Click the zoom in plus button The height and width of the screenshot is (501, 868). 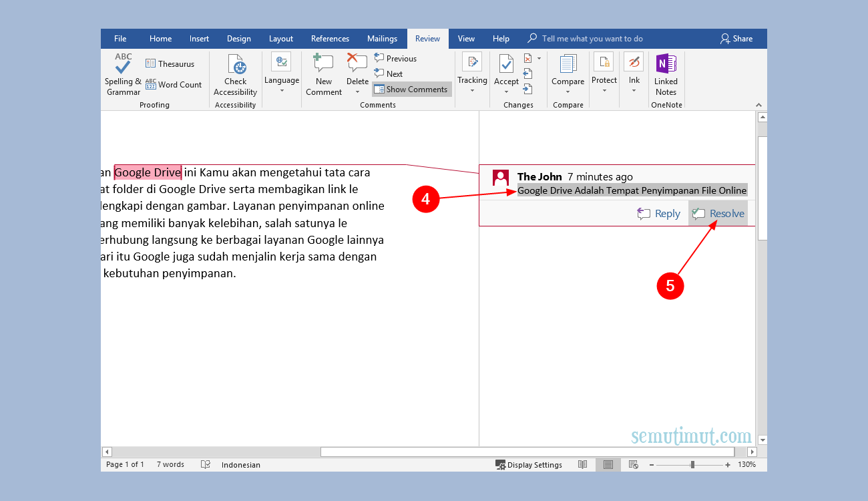(728, 464)
